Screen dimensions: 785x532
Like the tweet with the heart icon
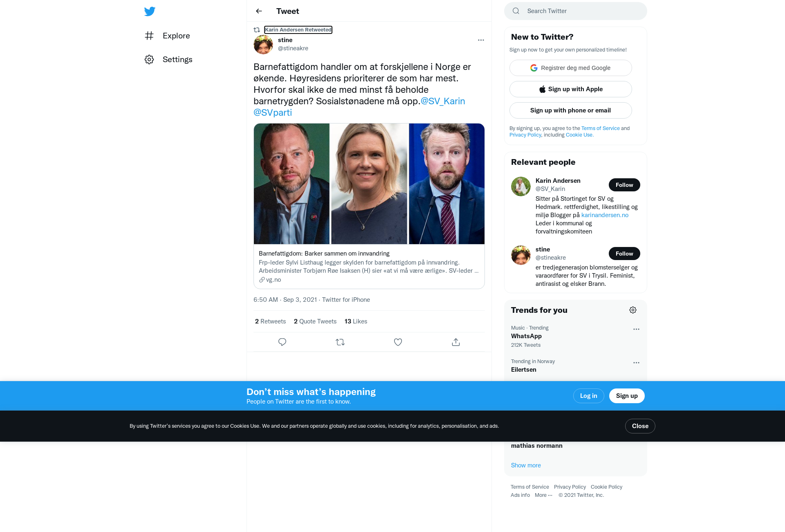tap(398, 342)
